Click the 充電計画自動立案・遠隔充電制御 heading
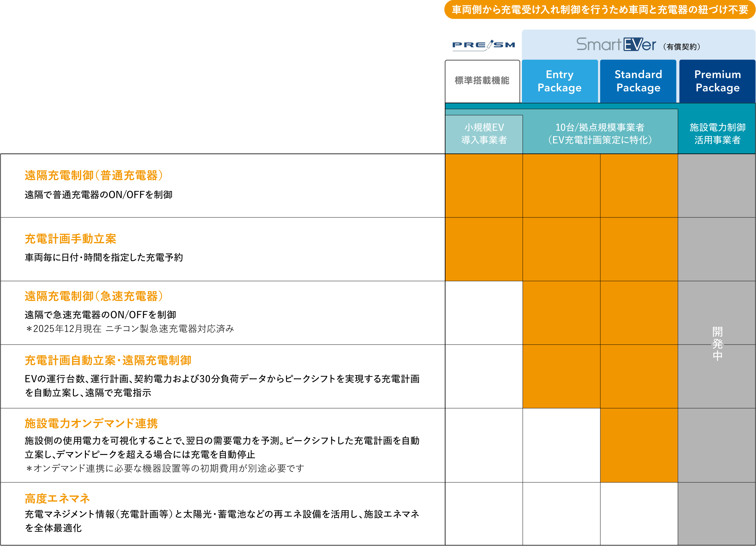 pos(108,361)
